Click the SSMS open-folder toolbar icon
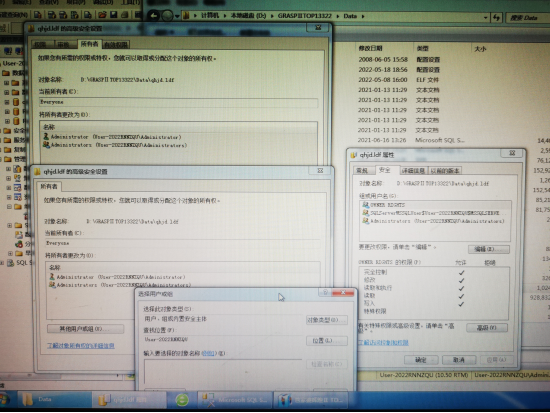This screenshot has width=550, height=413. (102, 15)
